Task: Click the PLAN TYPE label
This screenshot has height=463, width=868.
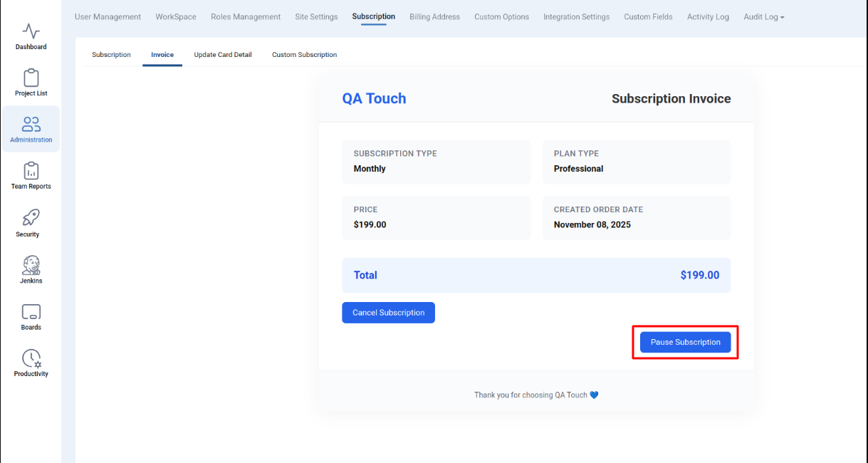Action: coord(576,153)
